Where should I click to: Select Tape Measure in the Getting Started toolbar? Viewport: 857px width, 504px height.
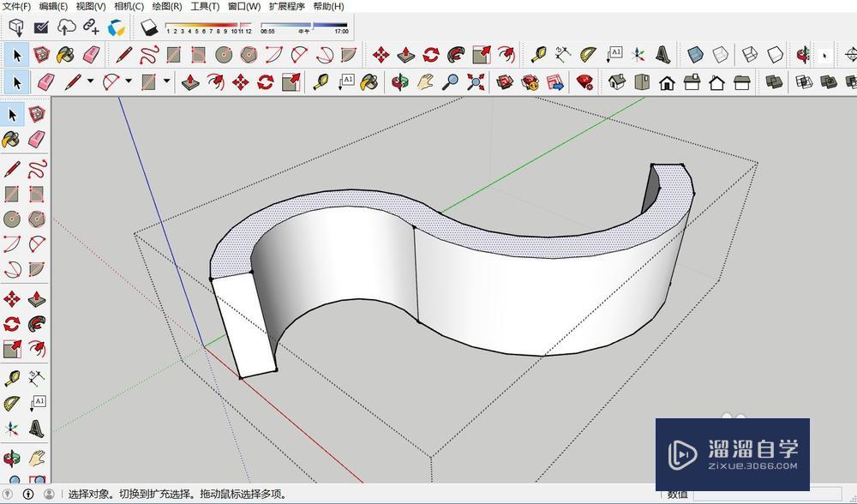click(x=321, y=82)
